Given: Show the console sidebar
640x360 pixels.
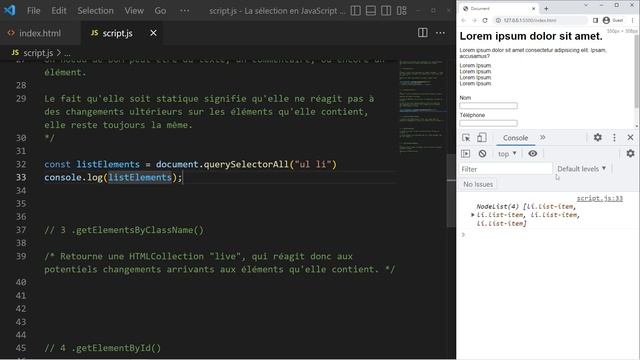Looking at the screenshot, I should pos(466,153).
